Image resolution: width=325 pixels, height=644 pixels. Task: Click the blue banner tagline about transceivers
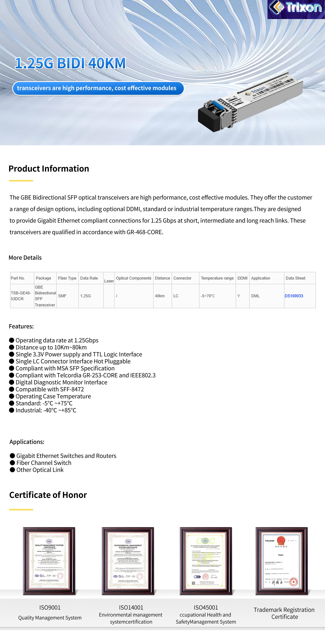97,88
